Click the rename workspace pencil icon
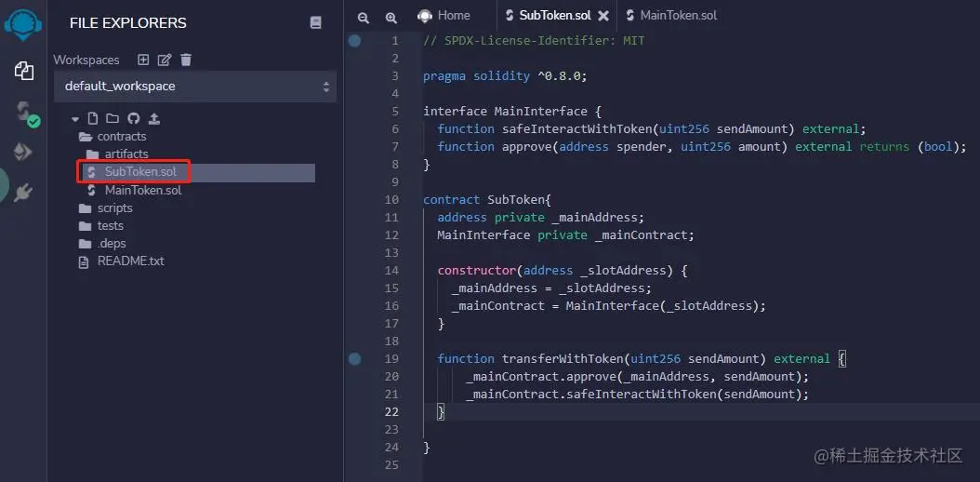 165,60
